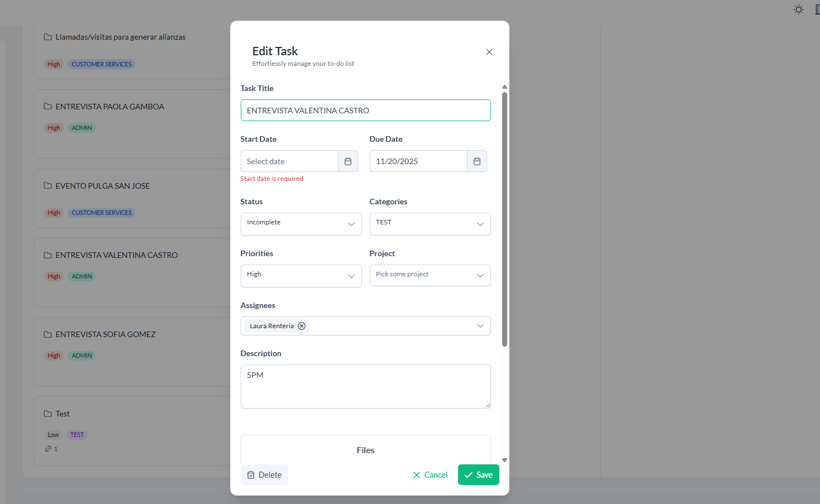Remove Laura Renteria from assignees
The height and width of the screenshot is (504, 820).
click(302, 326)
